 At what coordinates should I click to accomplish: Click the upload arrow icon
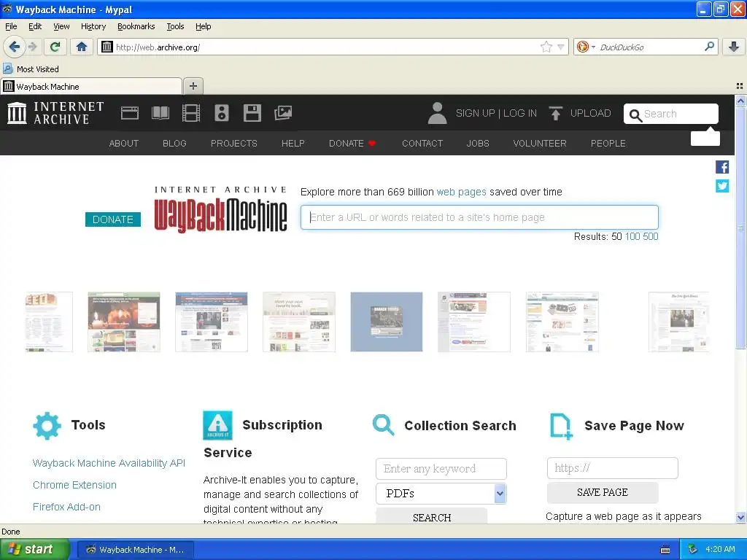[555, 113]
